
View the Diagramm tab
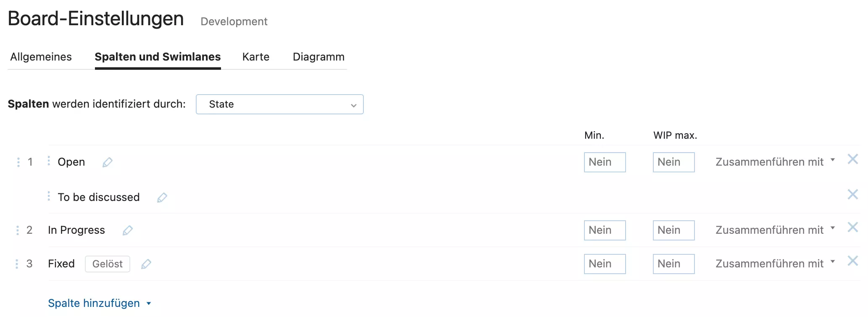[318, 57]
